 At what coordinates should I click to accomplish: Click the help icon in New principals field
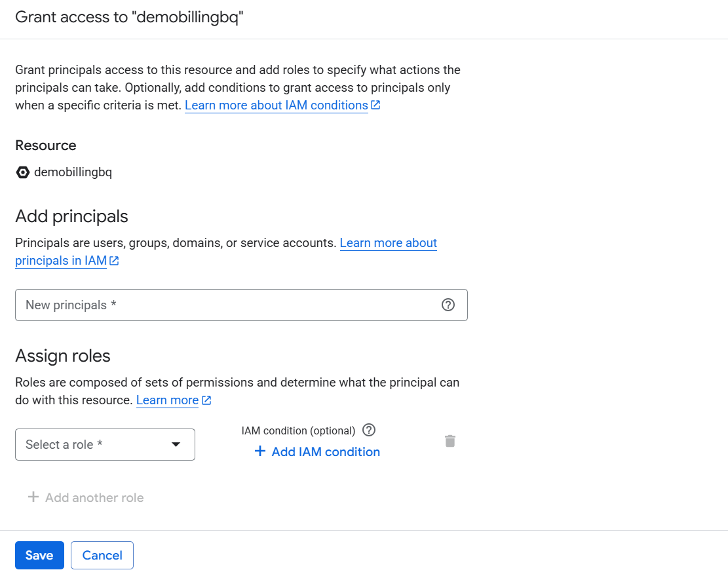coord(448,305)
